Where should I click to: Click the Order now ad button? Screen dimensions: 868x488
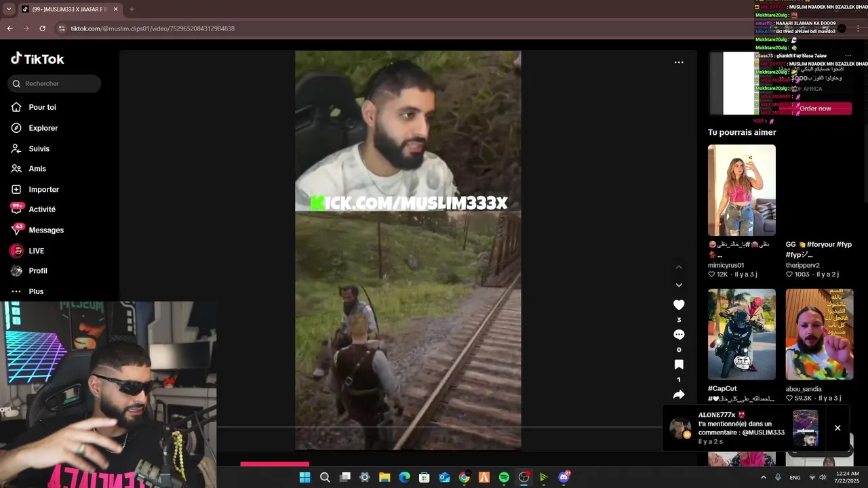click(x=815, y=108)
